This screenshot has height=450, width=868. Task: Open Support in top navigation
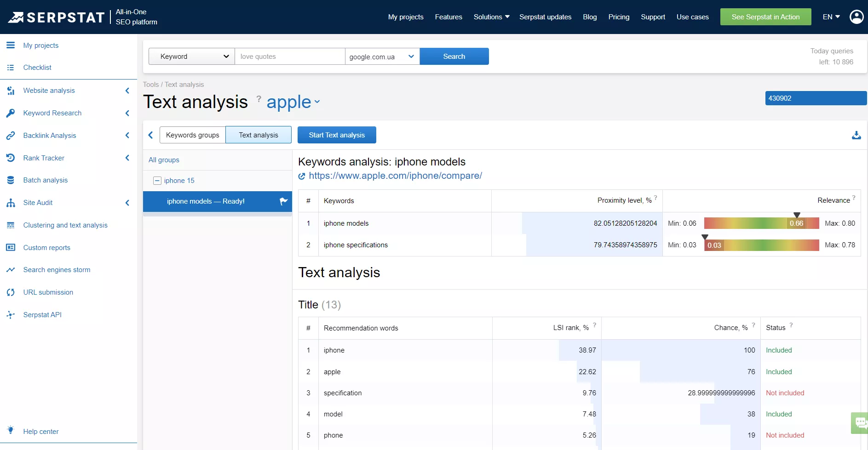(x=653, y=17)
